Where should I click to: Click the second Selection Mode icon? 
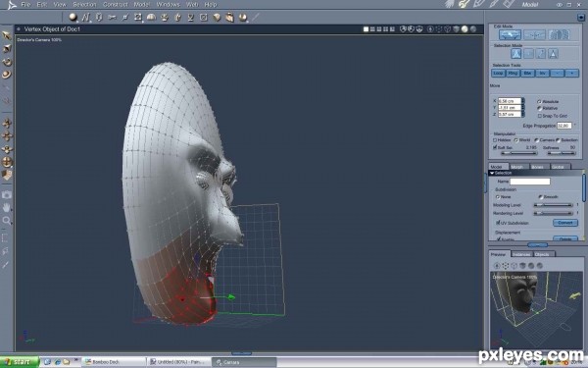click(528, 54)
